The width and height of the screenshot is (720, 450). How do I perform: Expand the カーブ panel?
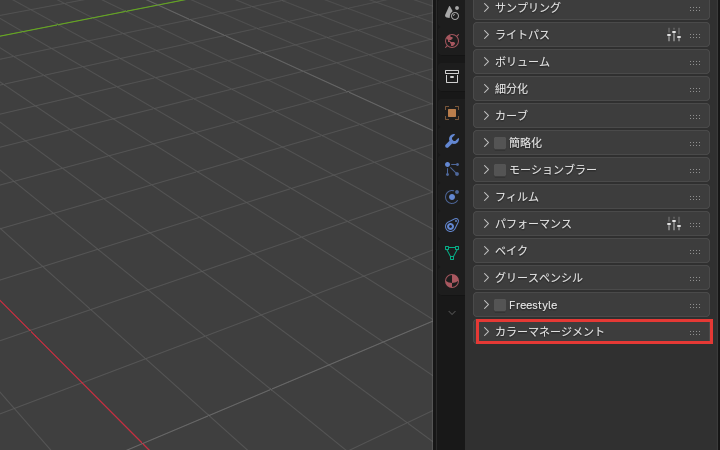[486, 115]
